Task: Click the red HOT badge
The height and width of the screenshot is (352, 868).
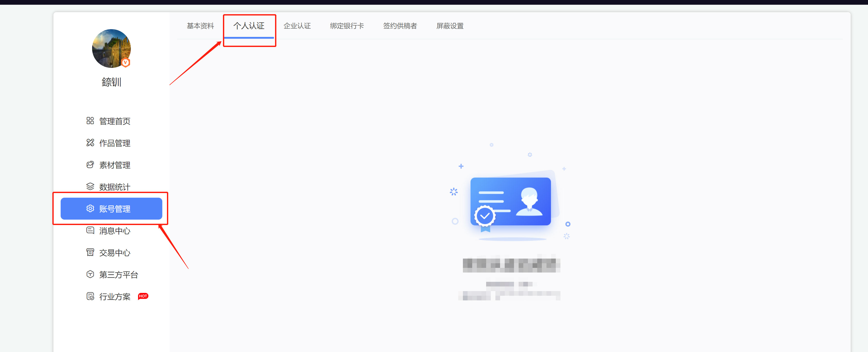Action: point(143,296)
